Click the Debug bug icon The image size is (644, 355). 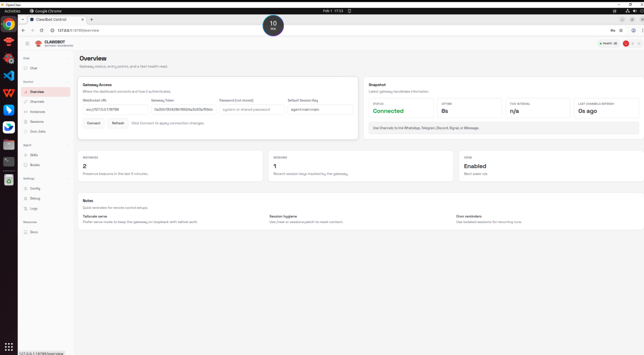click(26, 199)
